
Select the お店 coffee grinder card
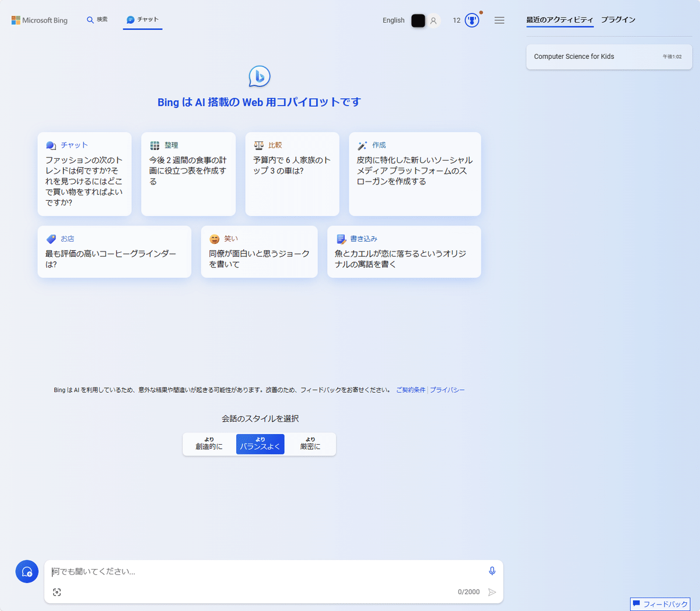(114, 252)
